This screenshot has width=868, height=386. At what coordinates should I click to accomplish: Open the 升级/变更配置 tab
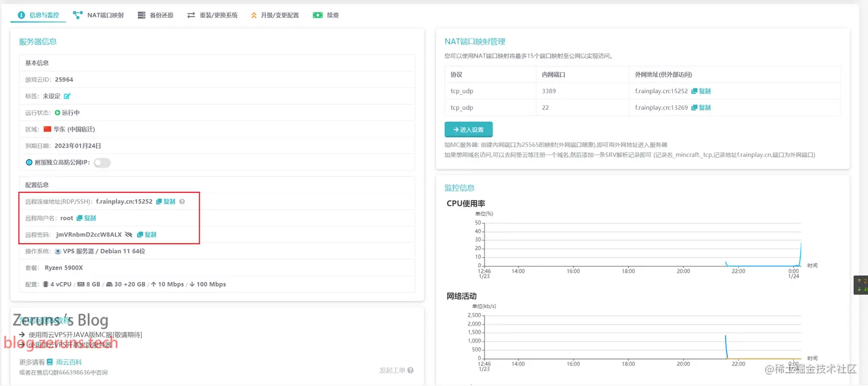(275, 15)
